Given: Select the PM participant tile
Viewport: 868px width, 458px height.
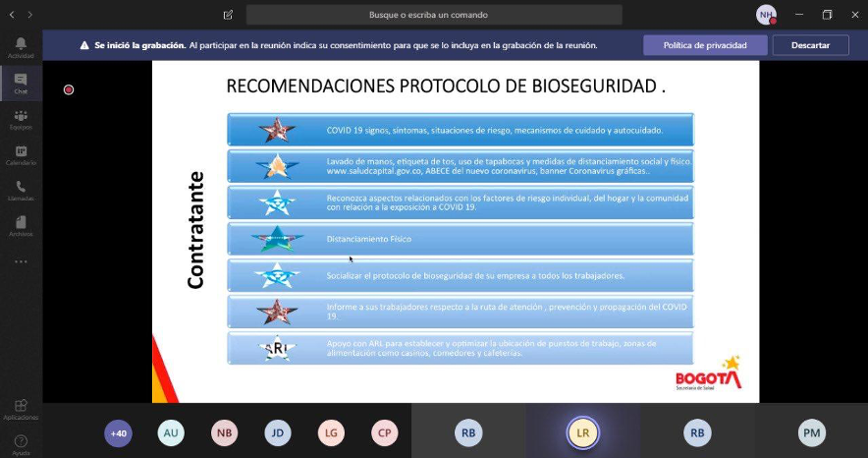Looking at the screenshot, I should [x=811, y=430].
